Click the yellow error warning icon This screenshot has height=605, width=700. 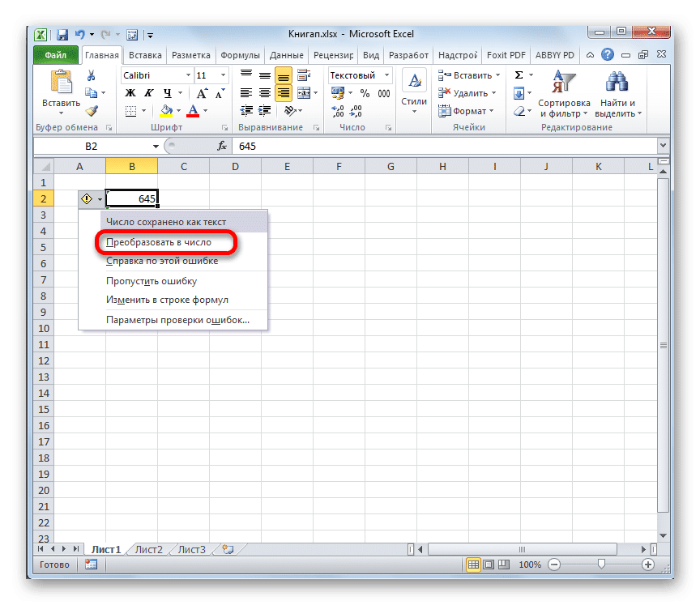click(x=87, y=198)
